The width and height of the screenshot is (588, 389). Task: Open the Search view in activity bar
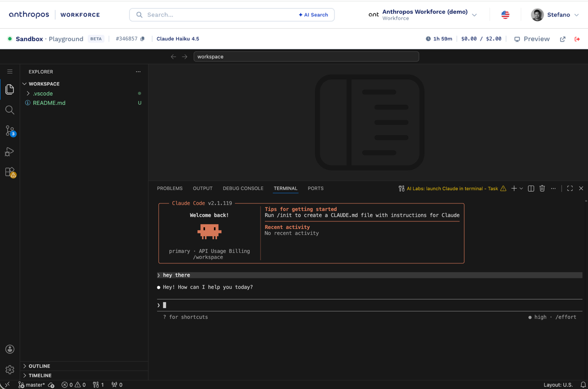click(10, 110)
